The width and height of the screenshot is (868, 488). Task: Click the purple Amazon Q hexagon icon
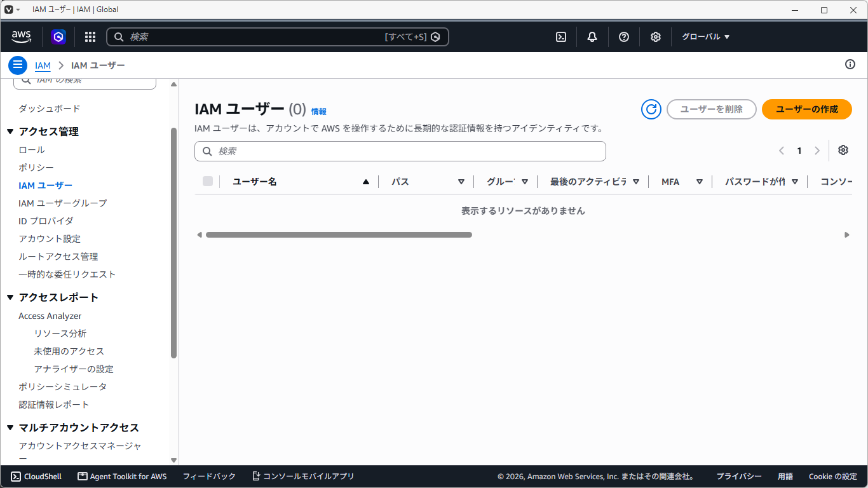click(58, 37)
